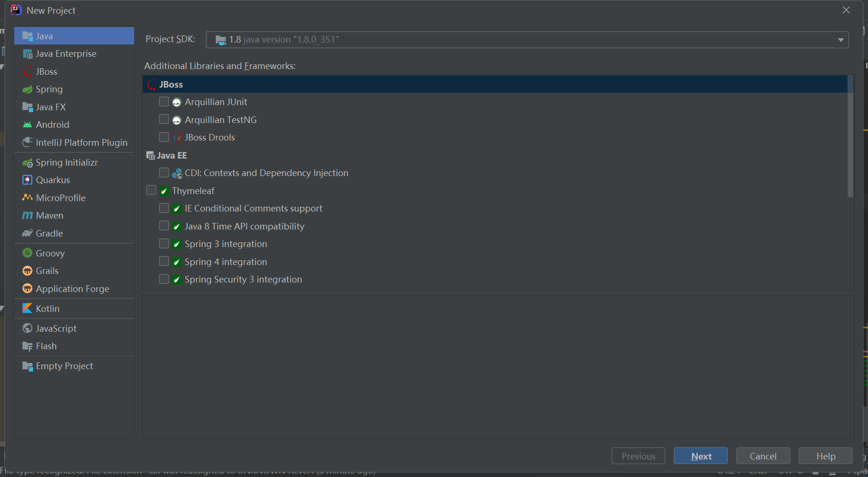Open Help for New Project
868x477 pixels.
tap(825, 456)
